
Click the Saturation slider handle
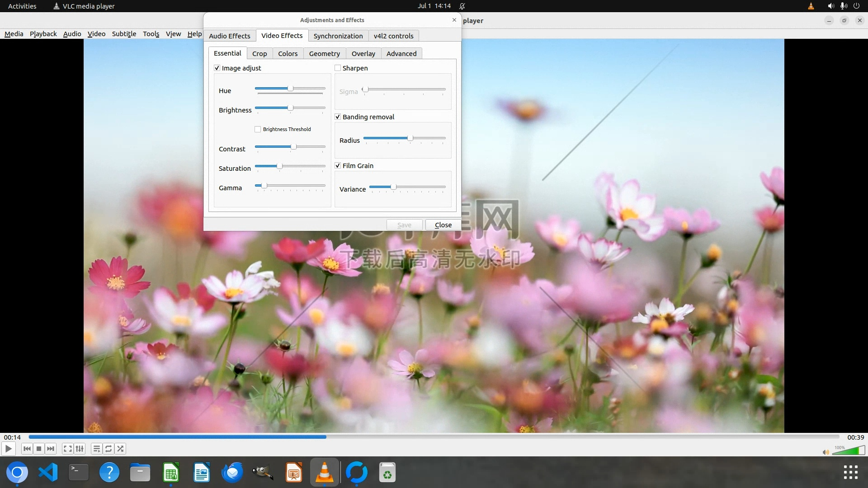pyautogui.click(x=279, y=166)
